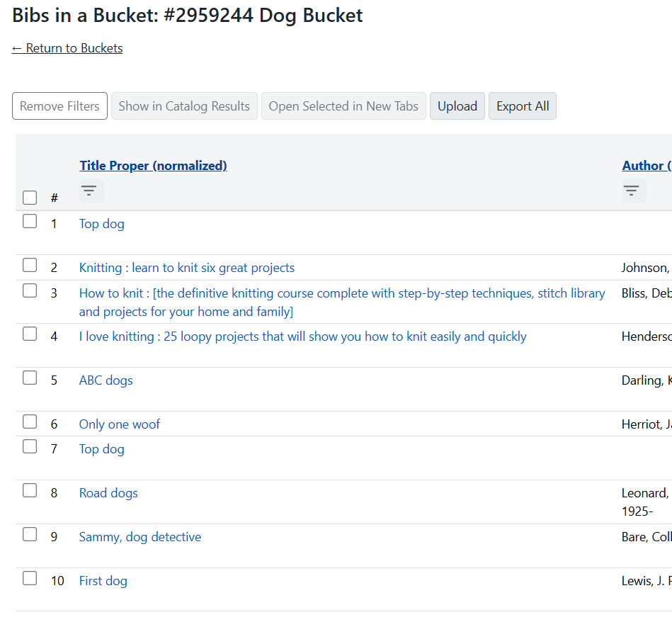Check the checkbox for row 1 'Top dog'

point(30,221)
